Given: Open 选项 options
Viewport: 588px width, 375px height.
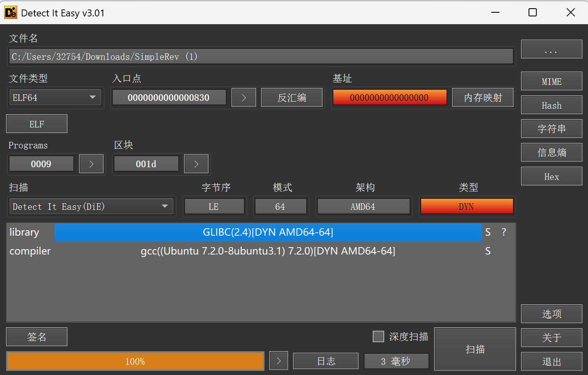Looking at the screenshot, I should click(552, 314).
